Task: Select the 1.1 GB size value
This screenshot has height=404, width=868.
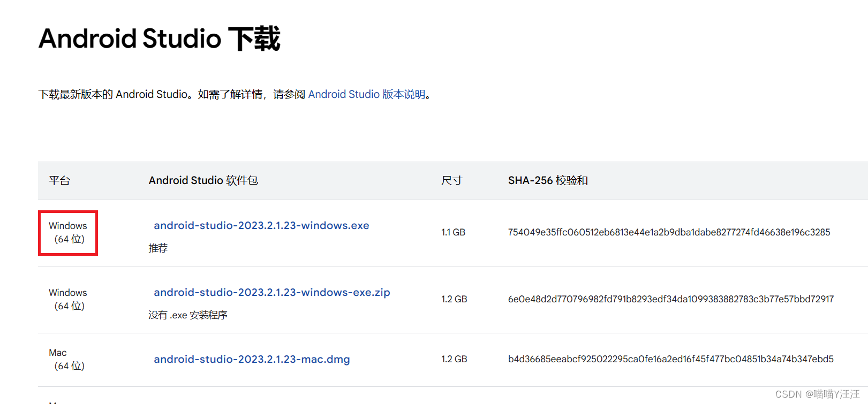Action: coord(453,232)
